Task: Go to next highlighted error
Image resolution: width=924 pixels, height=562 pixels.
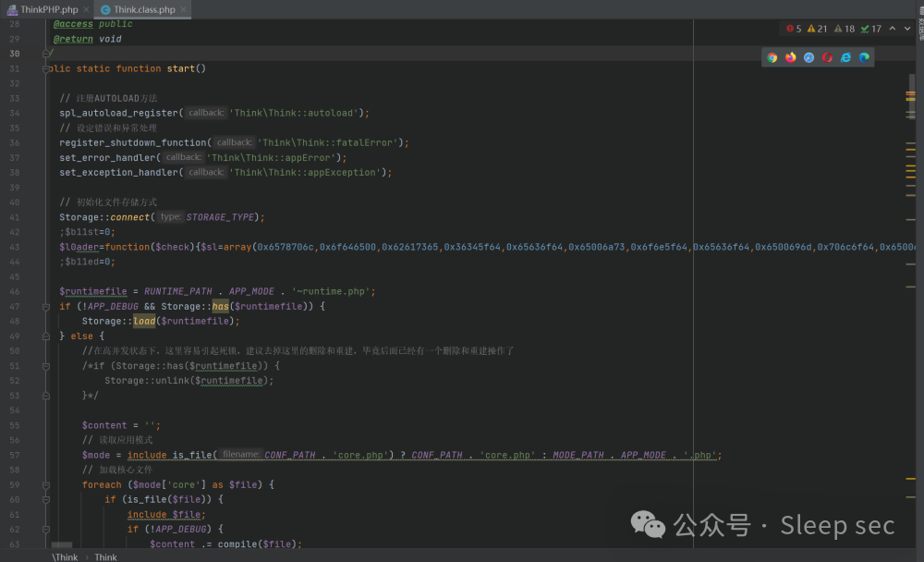Action: 907,29
